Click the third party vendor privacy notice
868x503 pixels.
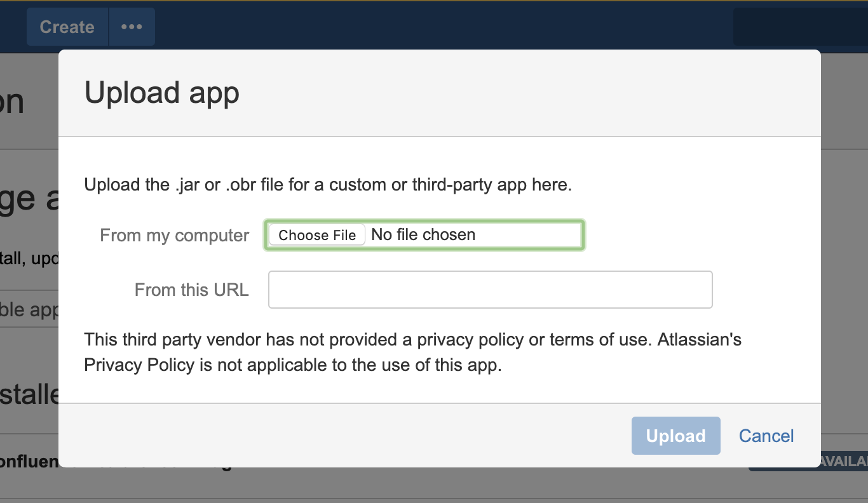(x=413, y=352)
